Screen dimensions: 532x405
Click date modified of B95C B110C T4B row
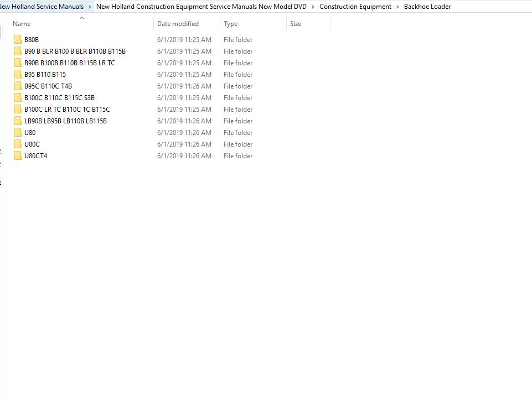[184, 86]
